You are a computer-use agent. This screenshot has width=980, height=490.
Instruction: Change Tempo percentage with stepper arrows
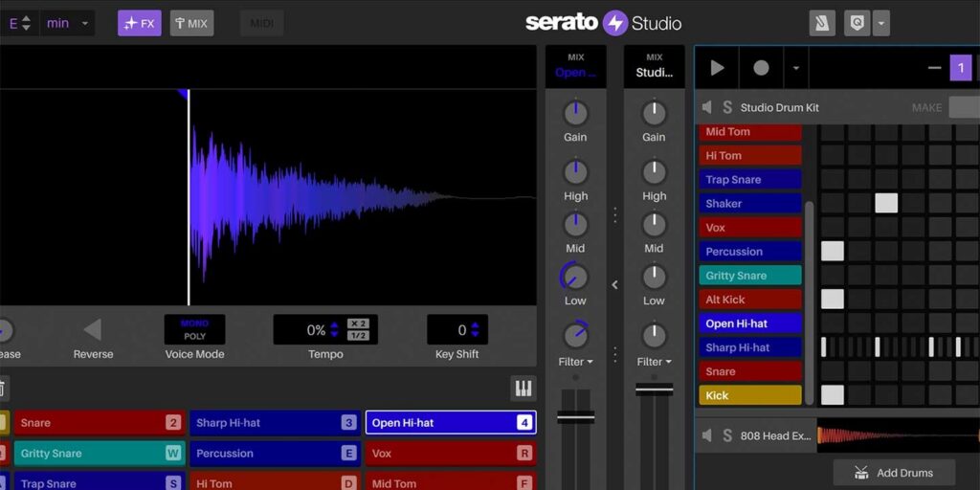tap(334, 329)
